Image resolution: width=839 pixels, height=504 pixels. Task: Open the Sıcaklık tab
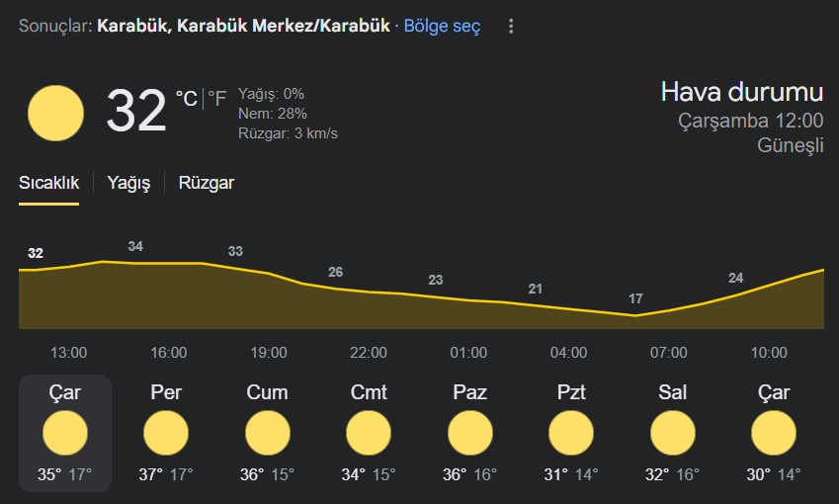click(48, 183)
